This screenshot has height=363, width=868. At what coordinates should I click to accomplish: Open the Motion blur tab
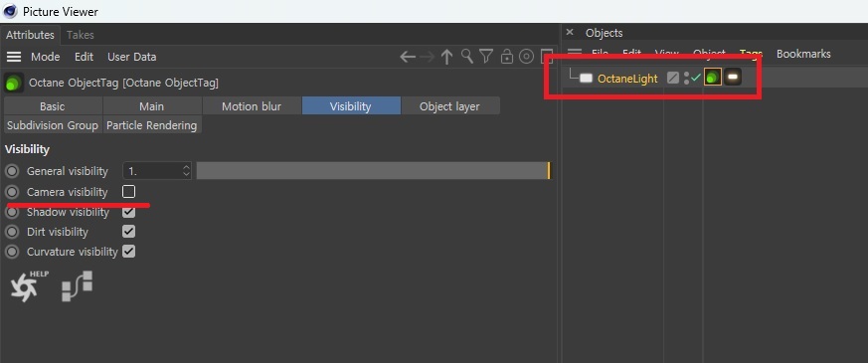pos(252,106)
